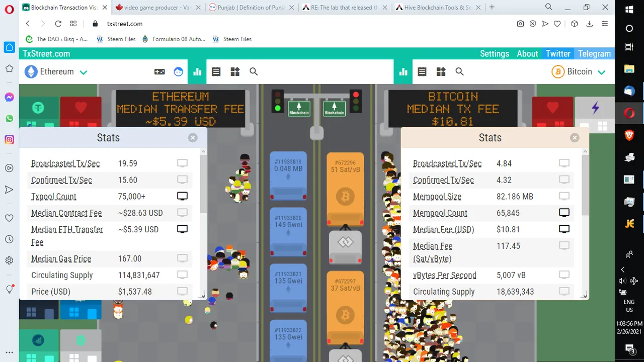
Task: Open The DAO ‹ Bisq bookmark
Action: [57, 39]
